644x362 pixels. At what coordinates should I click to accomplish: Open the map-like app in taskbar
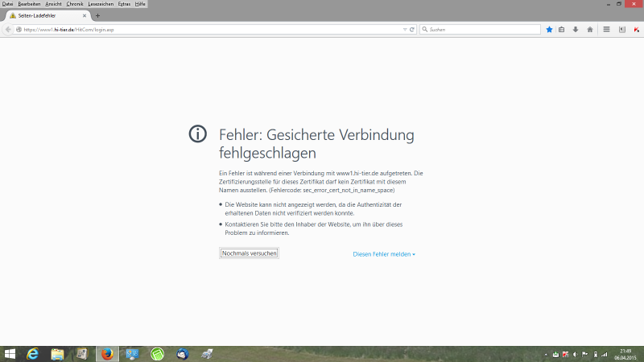82,354
